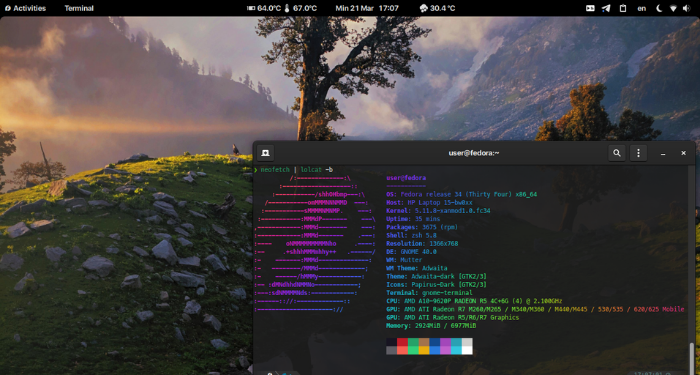
Task: Click the 67.0°C thermometer indicator
Action: [300, 8]
